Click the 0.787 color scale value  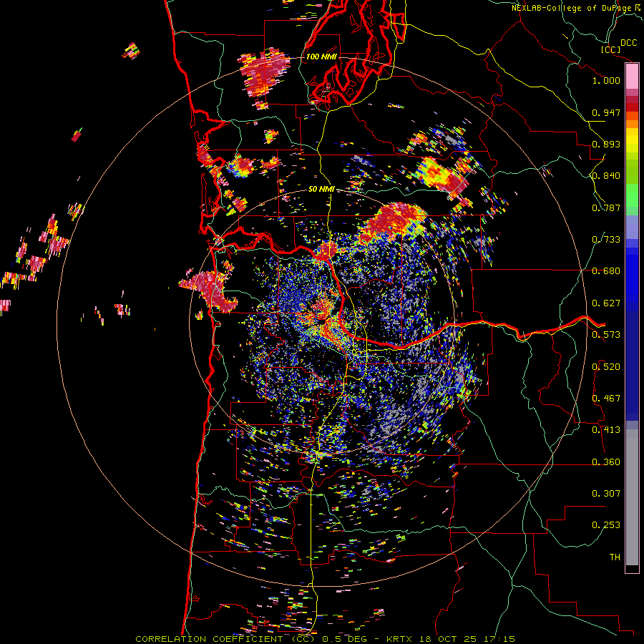(606, 208)
